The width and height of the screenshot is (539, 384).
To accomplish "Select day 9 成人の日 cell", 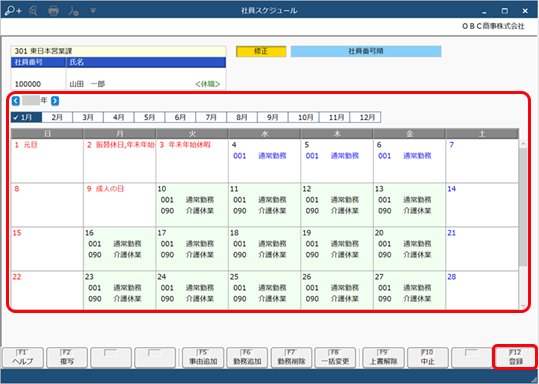I will point(120,205).
